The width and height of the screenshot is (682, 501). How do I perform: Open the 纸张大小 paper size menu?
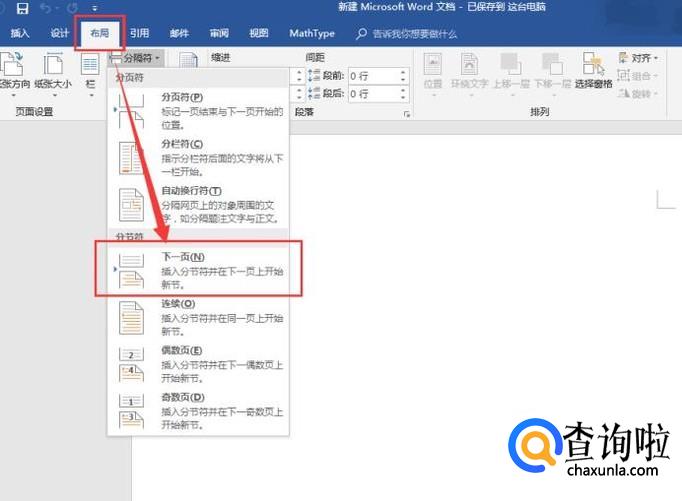[52, 72]
